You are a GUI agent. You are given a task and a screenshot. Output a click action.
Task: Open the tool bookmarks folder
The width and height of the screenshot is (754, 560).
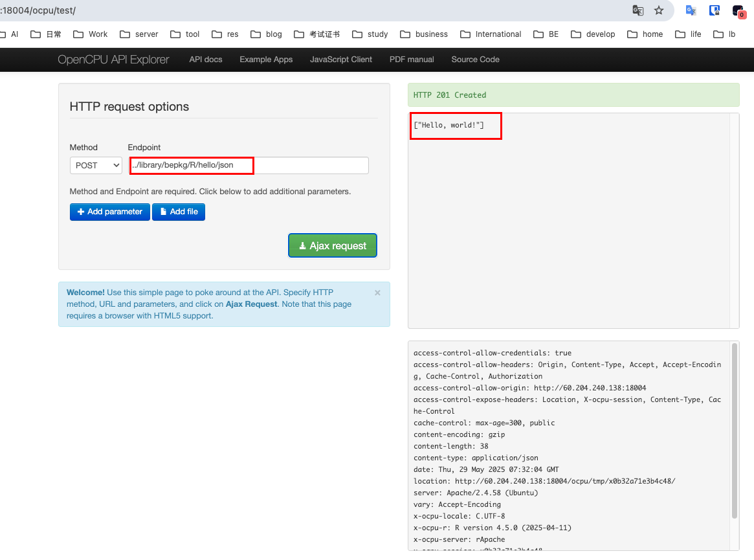pyautogui.click(x=185, y=34)
